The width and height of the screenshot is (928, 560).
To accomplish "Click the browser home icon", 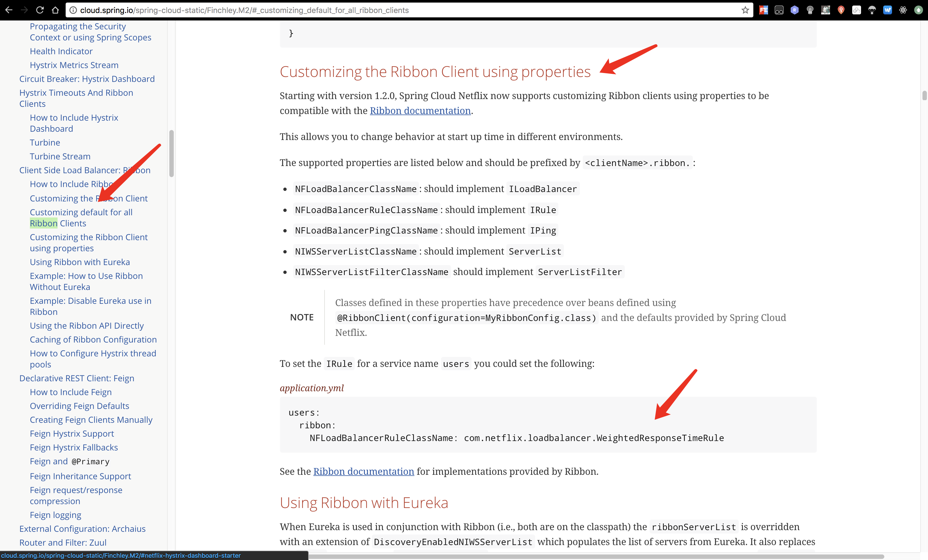I will (x=55, y=10).
